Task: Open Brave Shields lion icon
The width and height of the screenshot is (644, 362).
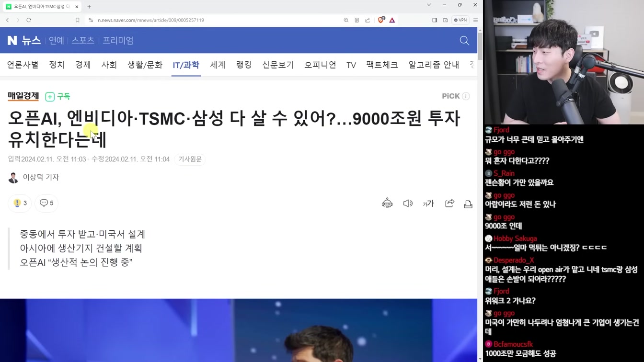Action: click(x=381, y=20)
